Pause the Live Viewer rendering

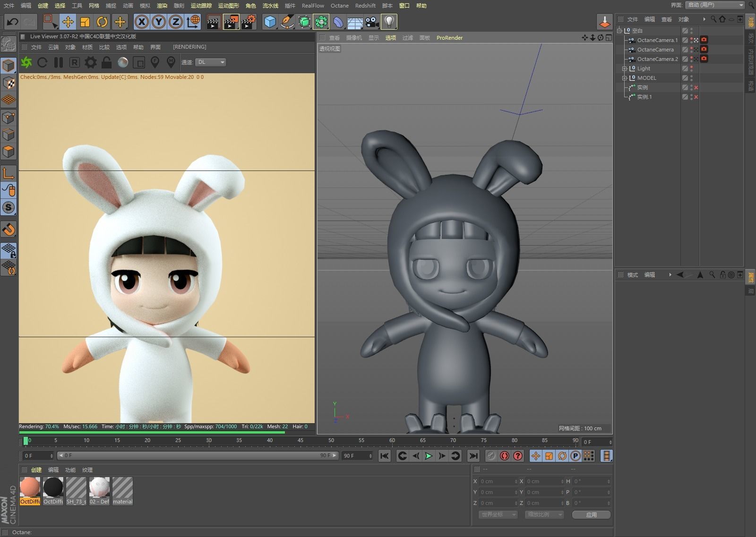[59, 62]
